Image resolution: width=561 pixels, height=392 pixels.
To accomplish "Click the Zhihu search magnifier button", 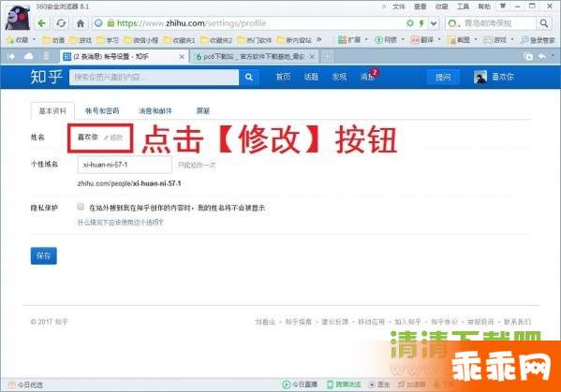I will [x=249, y=77].
